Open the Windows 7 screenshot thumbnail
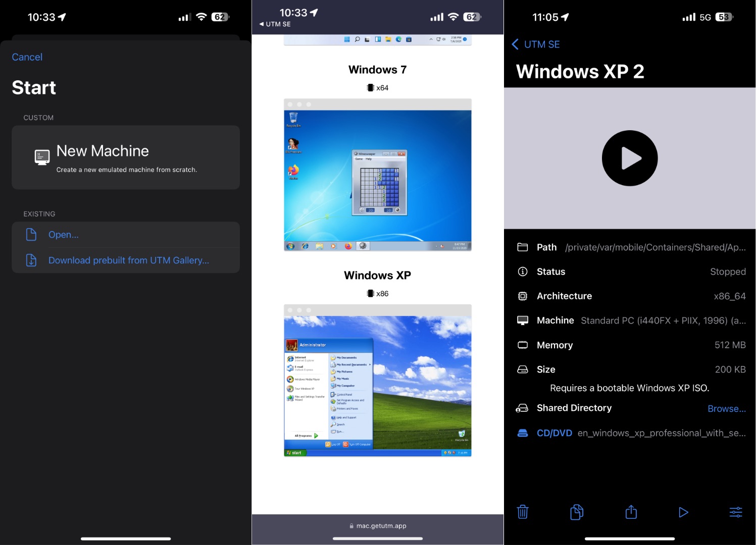This screenshot has width=756, height=545. point(377,175)
